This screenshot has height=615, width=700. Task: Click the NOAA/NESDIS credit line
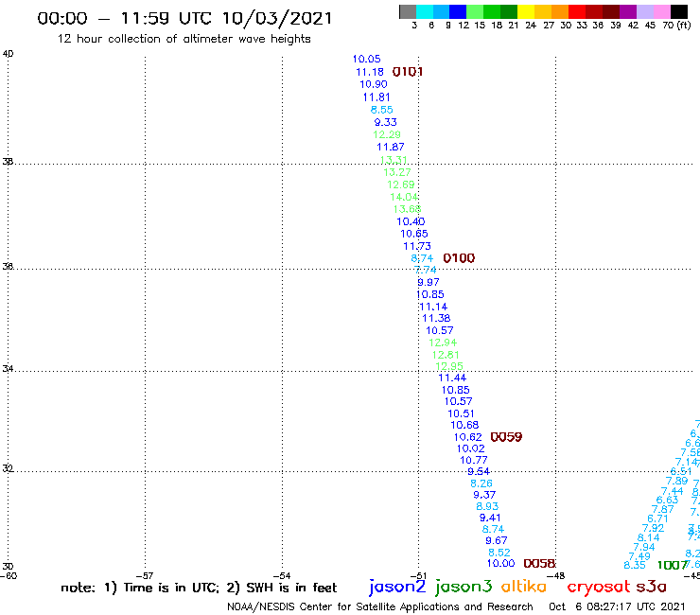pyautogui.click(x=380, y=606)
